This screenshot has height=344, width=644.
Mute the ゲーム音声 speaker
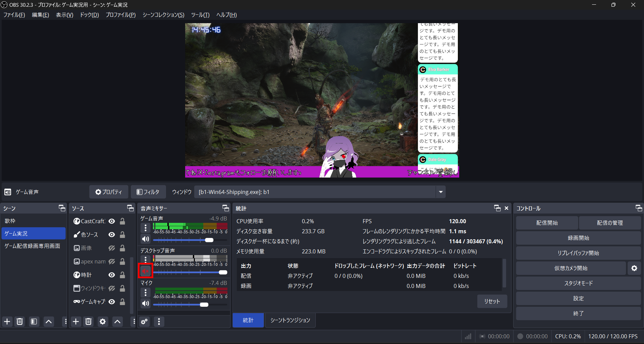tap(145, 239)
